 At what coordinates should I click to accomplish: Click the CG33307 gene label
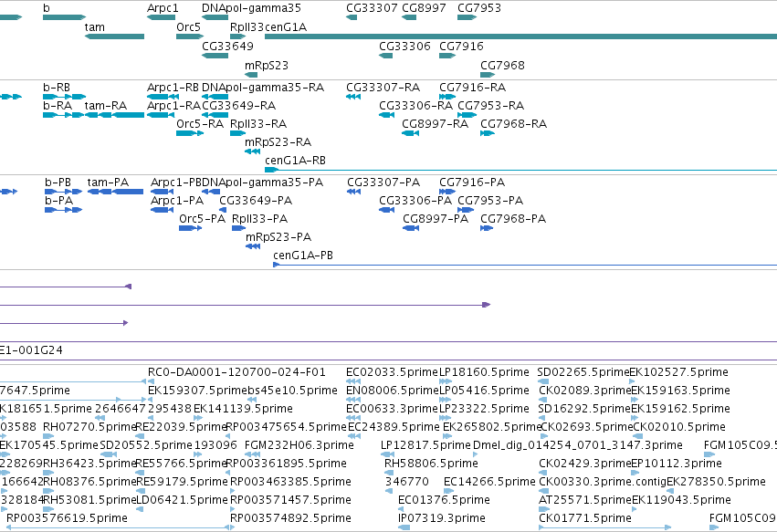pyautogui.click(x=372, y=8)
